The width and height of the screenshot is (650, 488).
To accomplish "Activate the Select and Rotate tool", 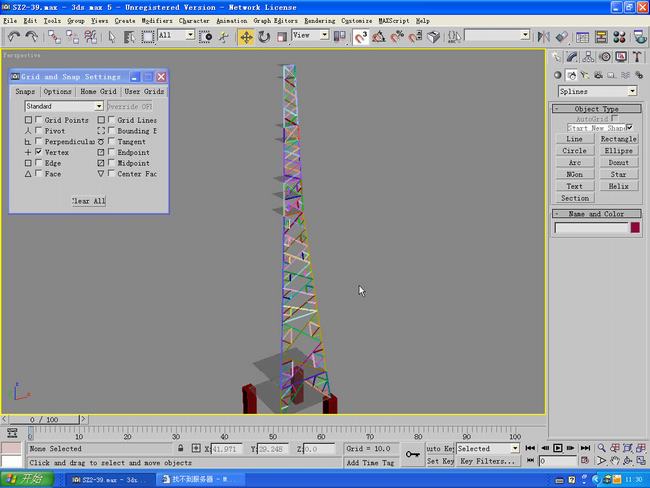I will click(264, 37).
